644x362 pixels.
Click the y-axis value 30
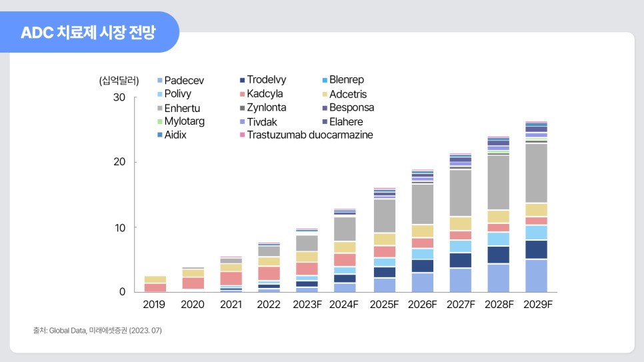pyautogui.click(x=119, y=97)
